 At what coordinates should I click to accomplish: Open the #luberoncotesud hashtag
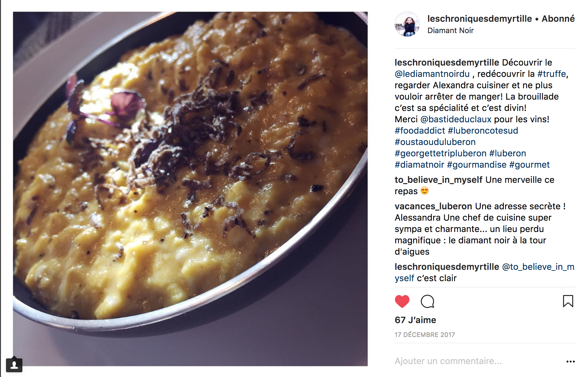tap(483, 130)
